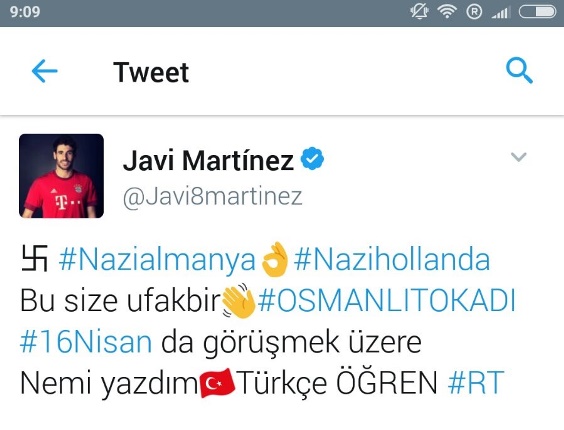Open Javi Martínez display name
The image size is (564, 430).
[208, 160]
